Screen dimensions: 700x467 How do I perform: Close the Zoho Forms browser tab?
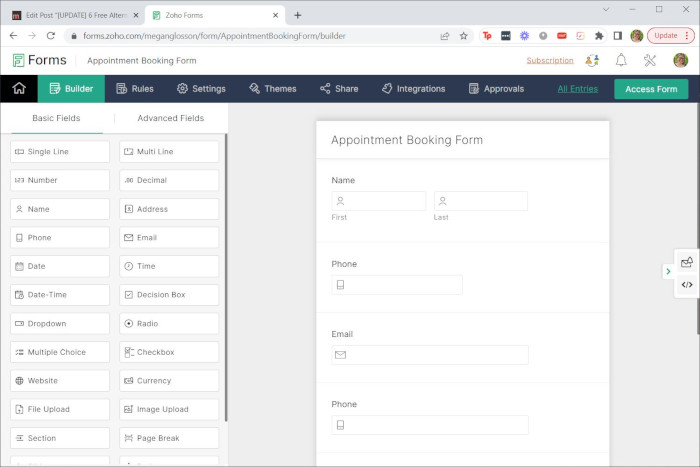point(275,15)
